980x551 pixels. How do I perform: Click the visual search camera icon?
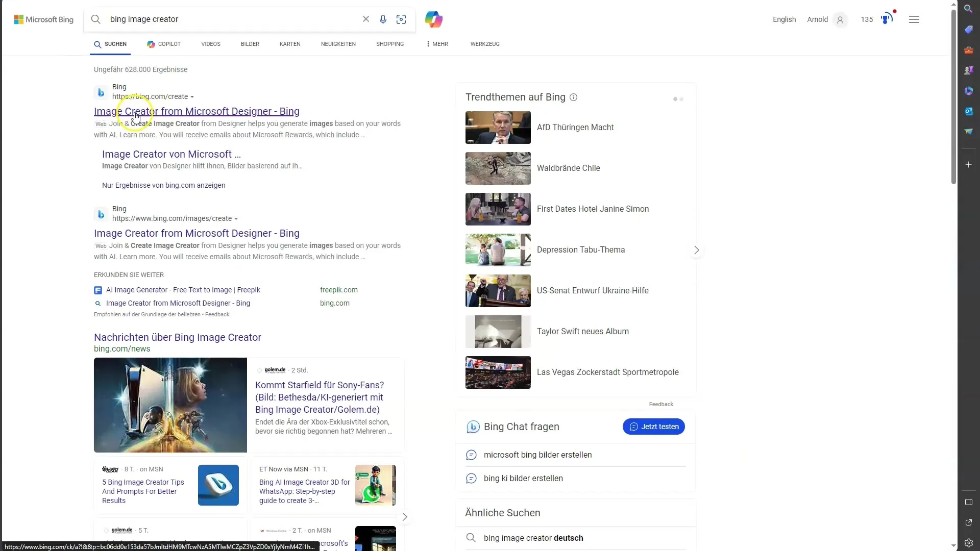(401, 19)
